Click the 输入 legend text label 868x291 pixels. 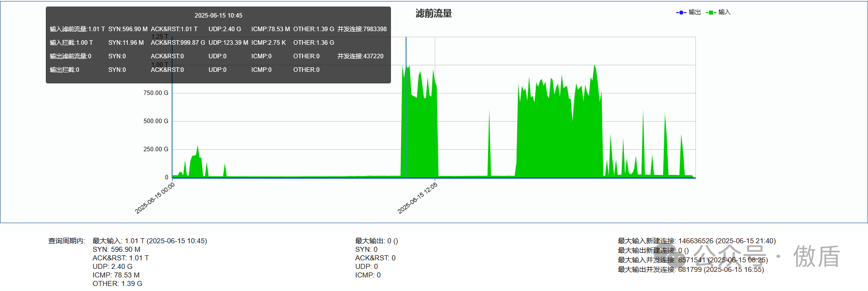[x=725, y=12]
